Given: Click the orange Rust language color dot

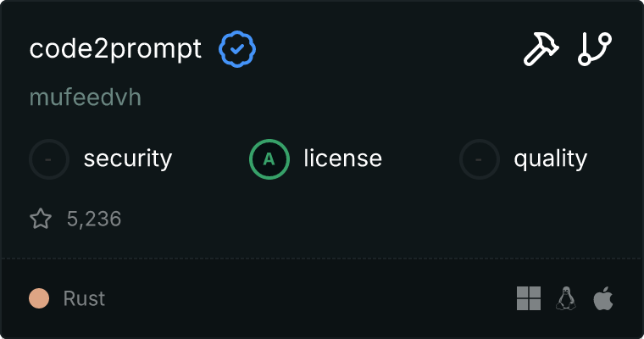Looking at the screenshot, I should pos(39,298).
